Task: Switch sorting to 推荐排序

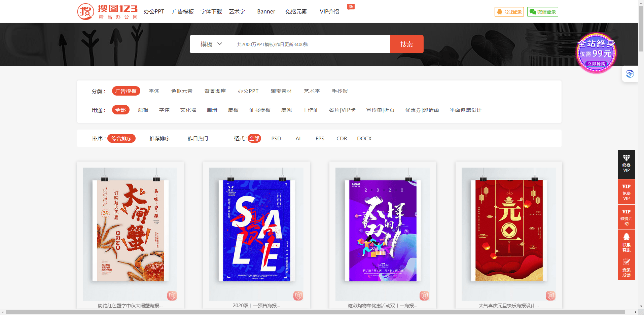Action: pyautogui.click(x=160, y=138)
